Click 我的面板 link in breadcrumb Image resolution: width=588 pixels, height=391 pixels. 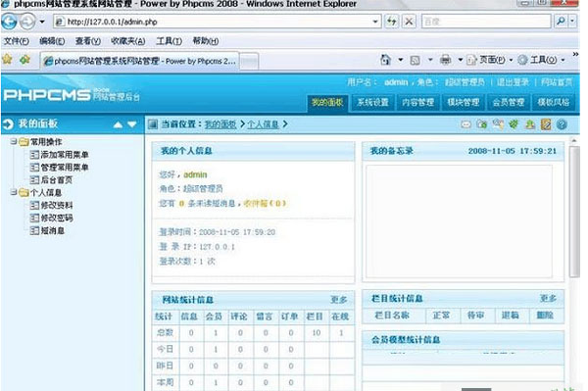click(220, 124)
